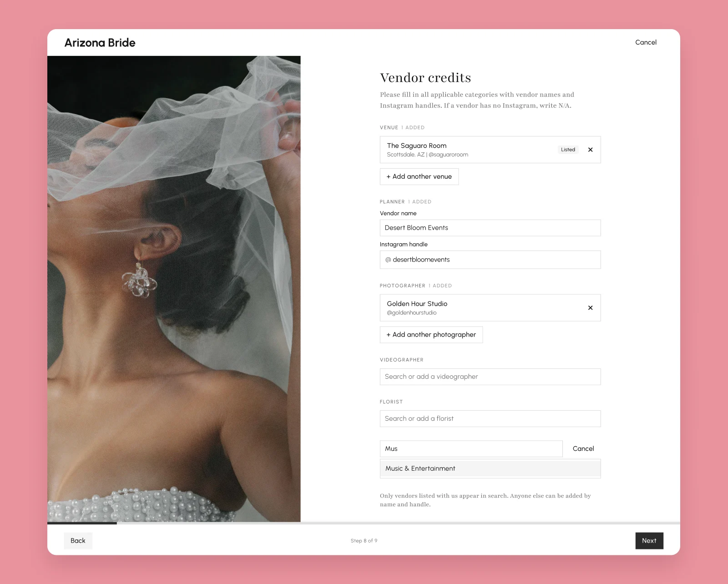Image resolution: width=728 pixels, height=584 pixels.
Task: Focus the planner Instagram handle field
Action: [x=490, y=260]
